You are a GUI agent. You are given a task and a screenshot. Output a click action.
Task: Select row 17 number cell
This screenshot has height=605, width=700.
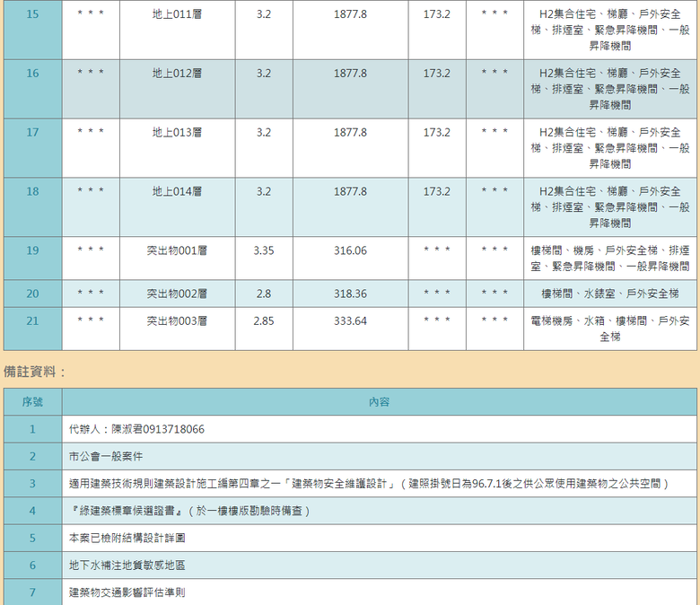pos(32,148)
